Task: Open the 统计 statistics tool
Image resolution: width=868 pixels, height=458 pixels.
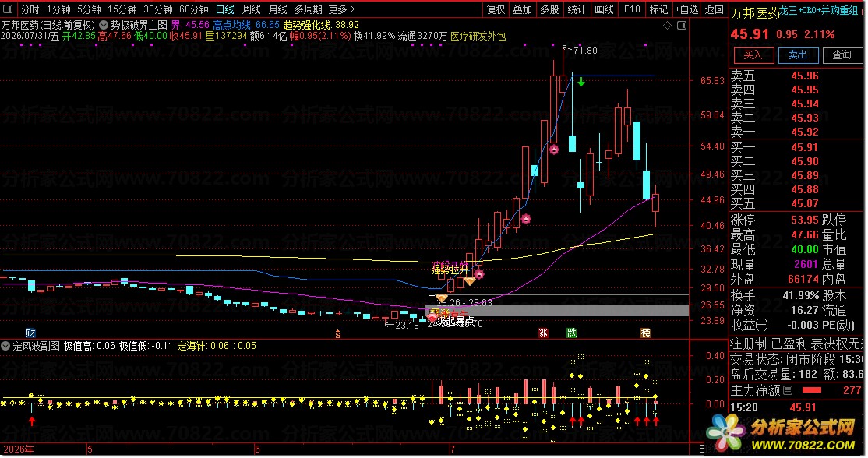Action: pos(577,9)
